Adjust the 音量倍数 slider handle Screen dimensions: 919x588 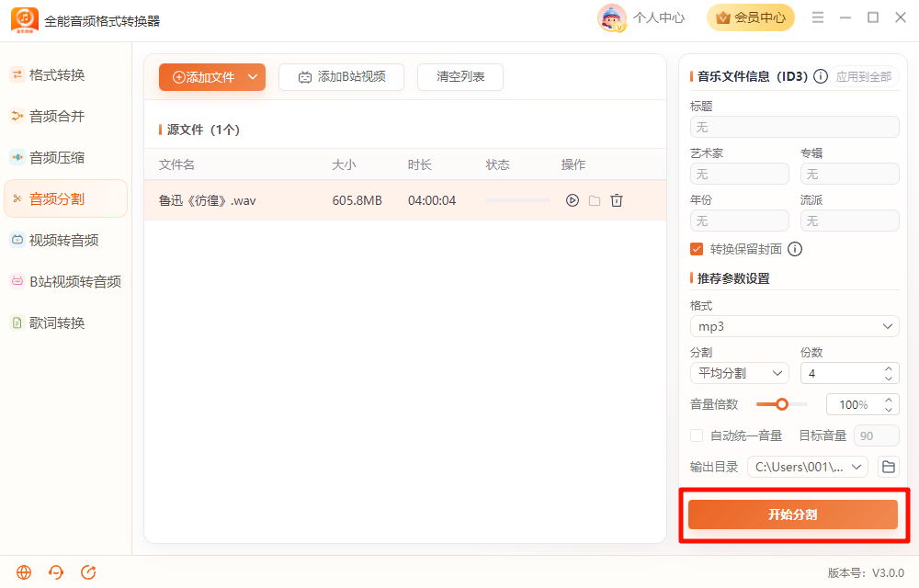point(781,404)
